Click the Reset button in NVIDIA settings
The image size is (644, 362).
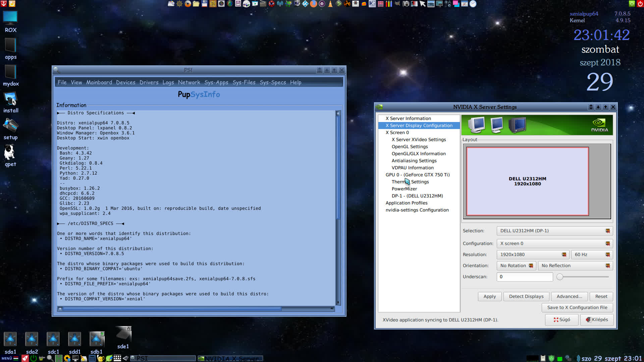tap(601, 297)
